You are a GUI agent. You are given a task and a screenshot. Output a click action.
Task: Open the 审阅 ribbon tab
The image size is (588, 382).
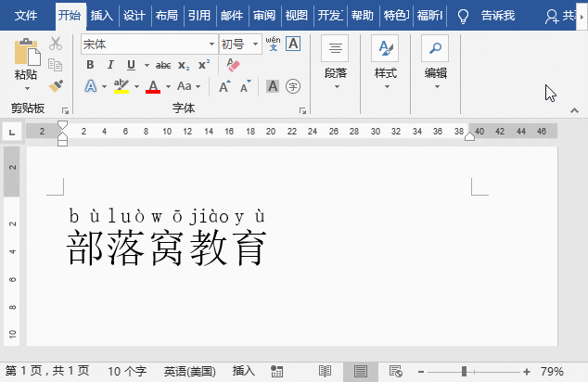coord(264,16)
